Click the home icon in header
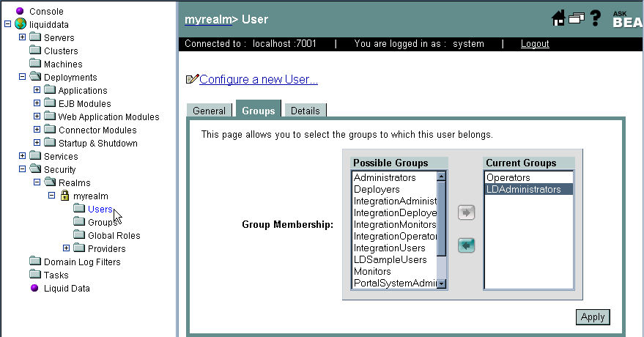Screen dimensions: 644x337 point(558,18)
